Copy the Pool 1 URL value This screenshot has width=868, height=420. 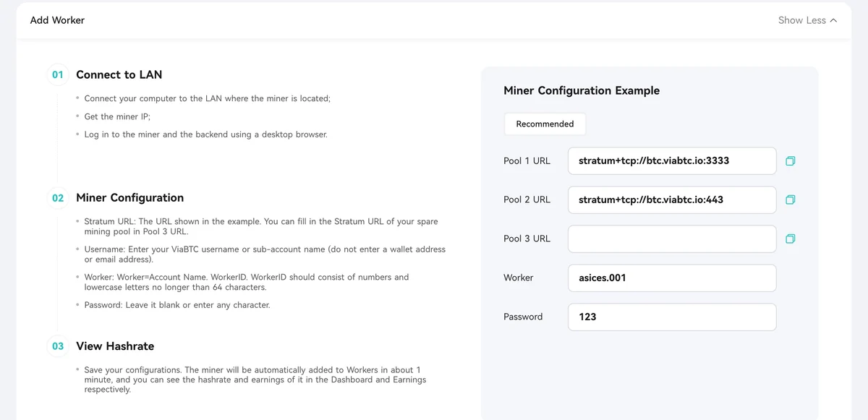pos(790,160)
